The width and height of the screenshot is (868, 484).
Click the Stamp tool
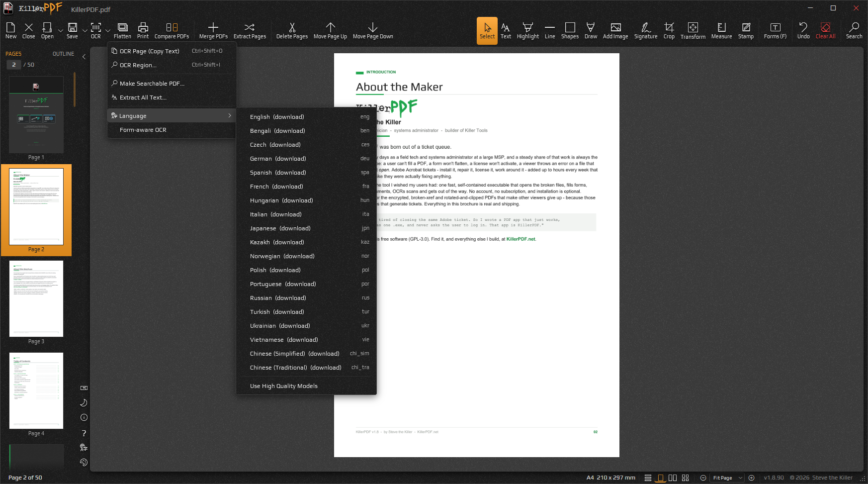[746, 30]
